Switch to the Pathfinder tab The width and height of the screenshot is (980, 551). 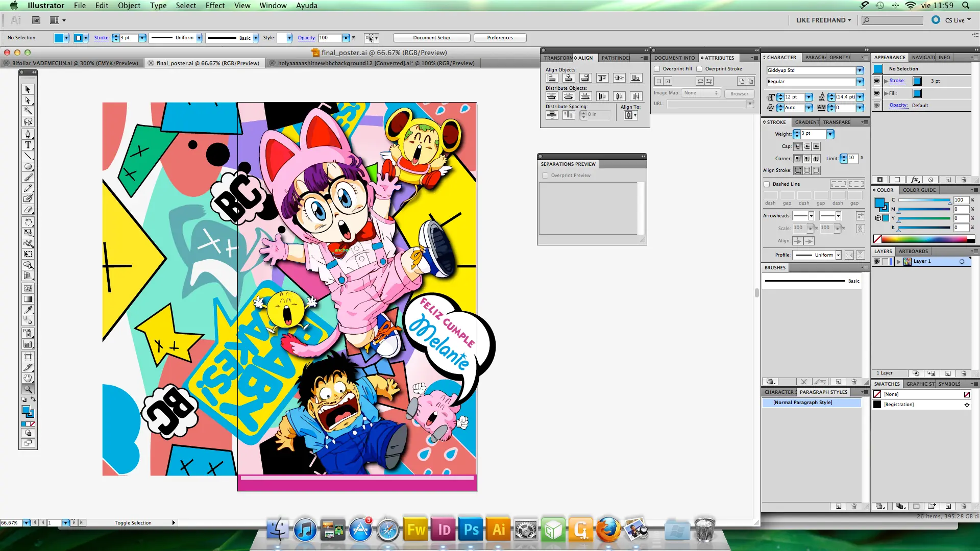point(615,58)
